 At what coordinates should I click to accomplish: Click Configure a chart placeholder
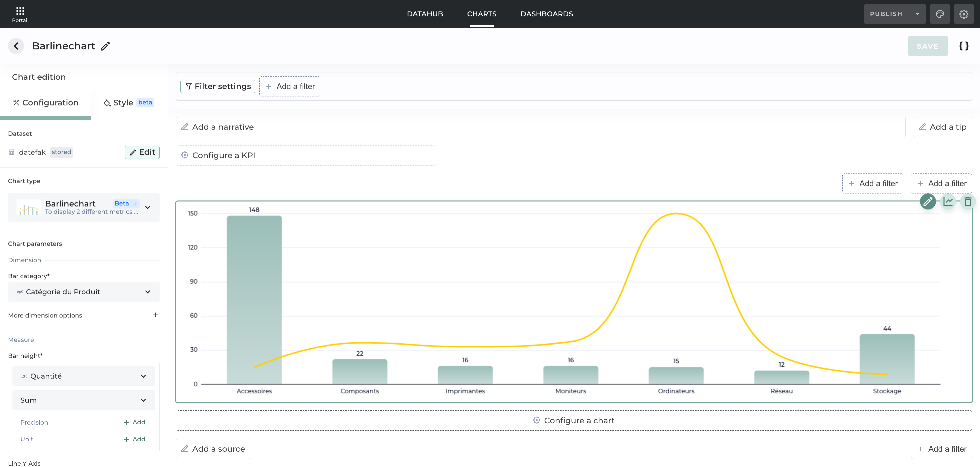(x=574, y=421)
